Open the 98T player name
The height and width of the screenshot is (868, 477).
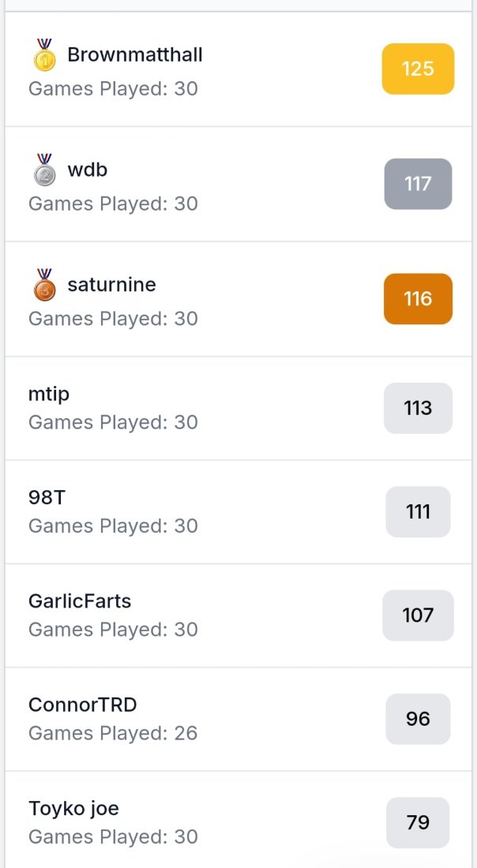point(47,497)
